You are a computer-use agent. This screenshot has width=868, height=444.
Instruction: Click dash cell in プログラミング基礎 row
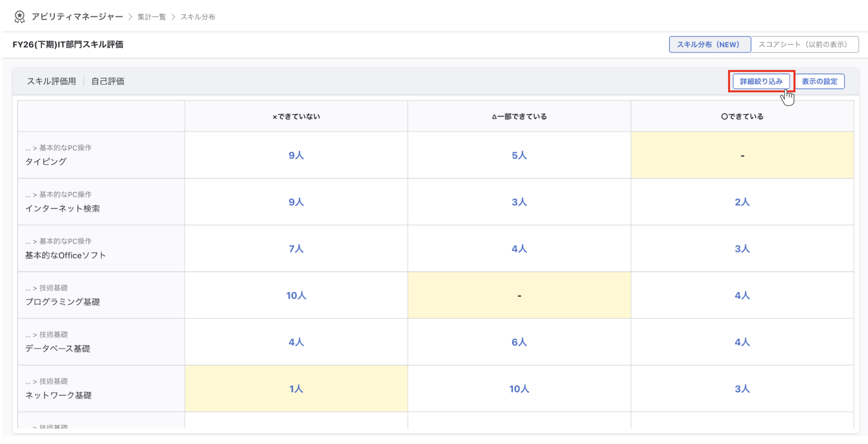click(x=519, y=295)
